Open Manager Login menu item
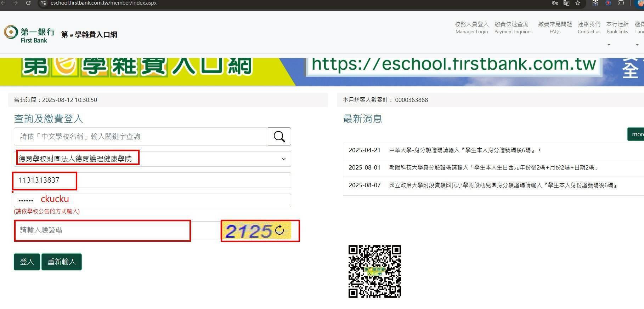This screenshot has width=644, height=309. (471, 28)
